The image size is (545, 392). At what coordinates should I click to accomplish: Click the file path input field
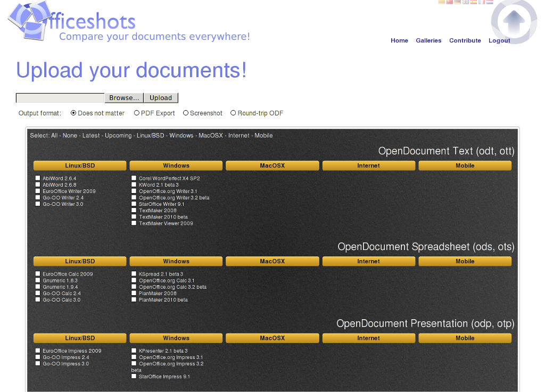60,98
